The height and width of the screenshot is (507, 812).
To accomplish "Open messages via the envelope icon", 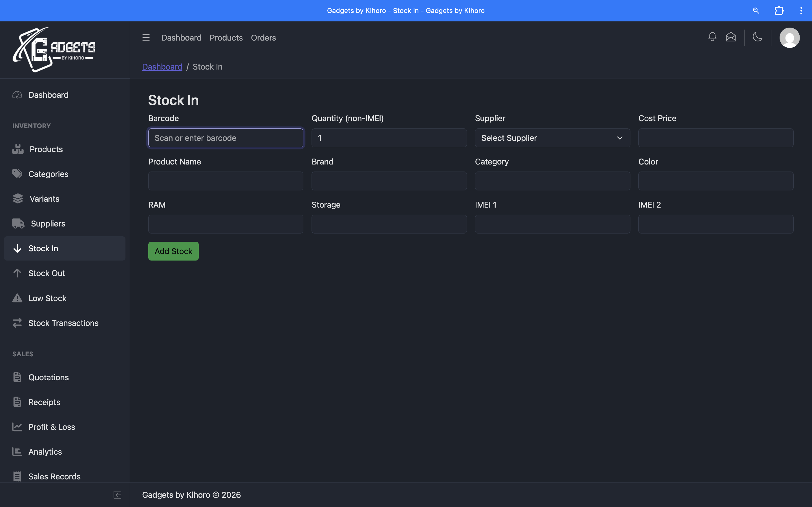I will [731, 37].
